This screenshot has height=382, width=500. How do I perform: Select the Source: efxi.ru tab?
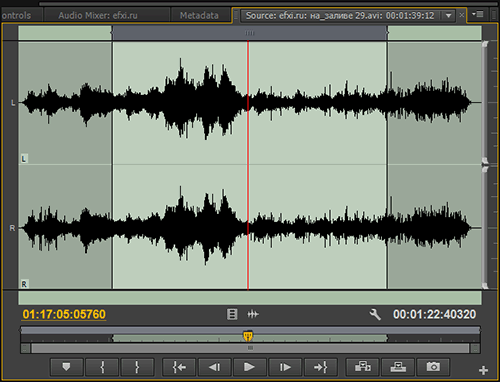point(340,15)
